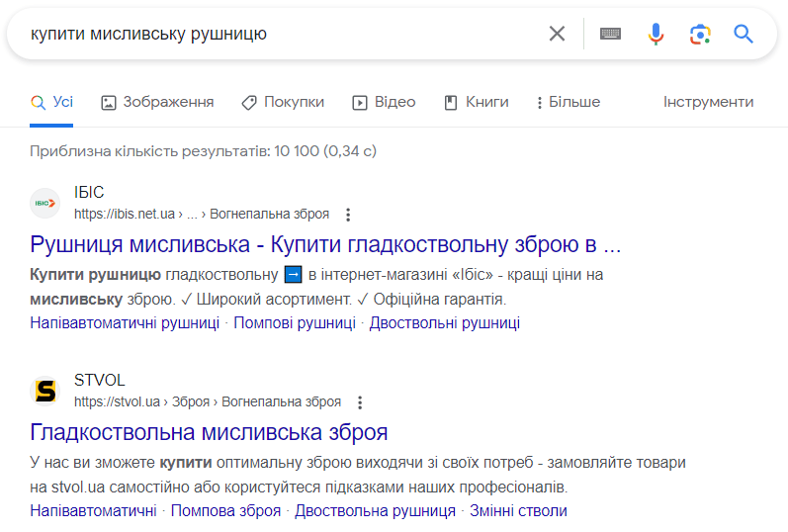Click into the search query text field

[277, 34]
